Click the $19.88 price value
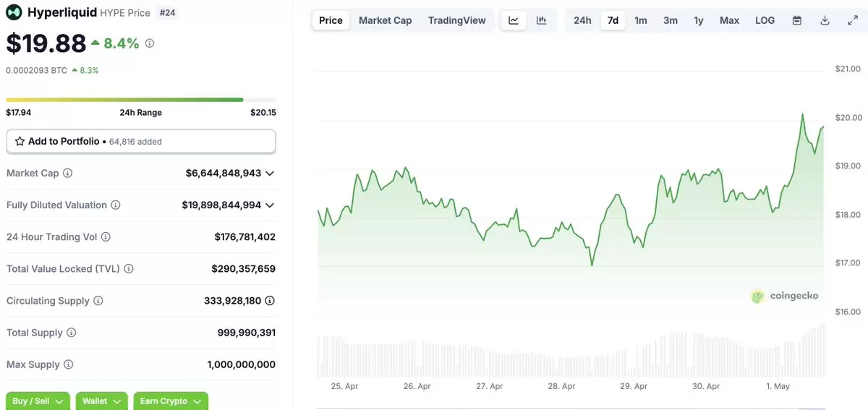Viewport: 868px width, 410px height. (46, 43)
